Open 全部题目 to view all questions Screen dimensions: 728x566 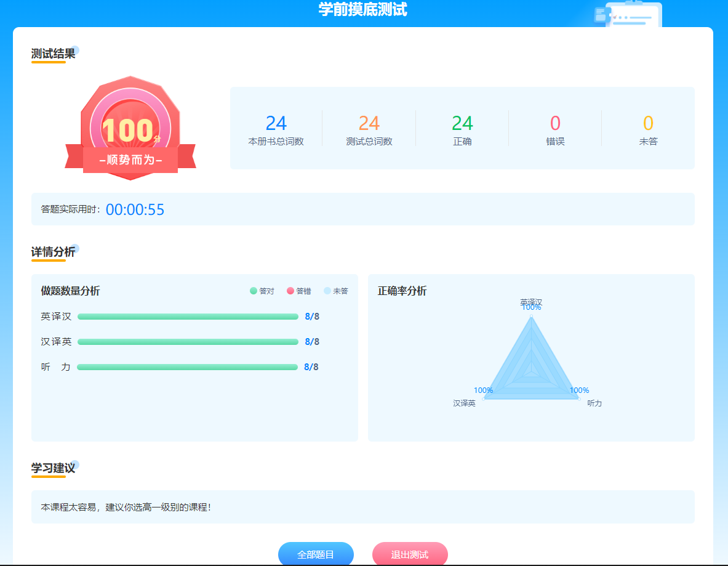(316, 554)
